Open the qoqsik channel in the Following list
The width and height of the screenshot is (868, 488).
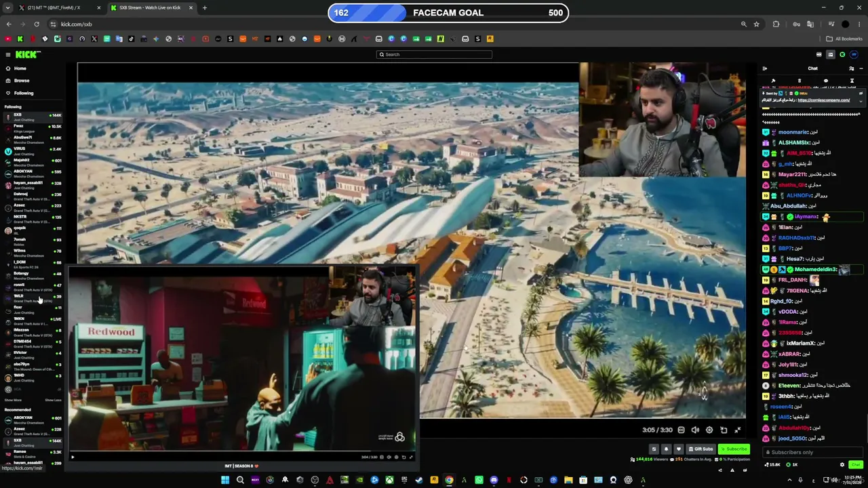pos(33,230)
